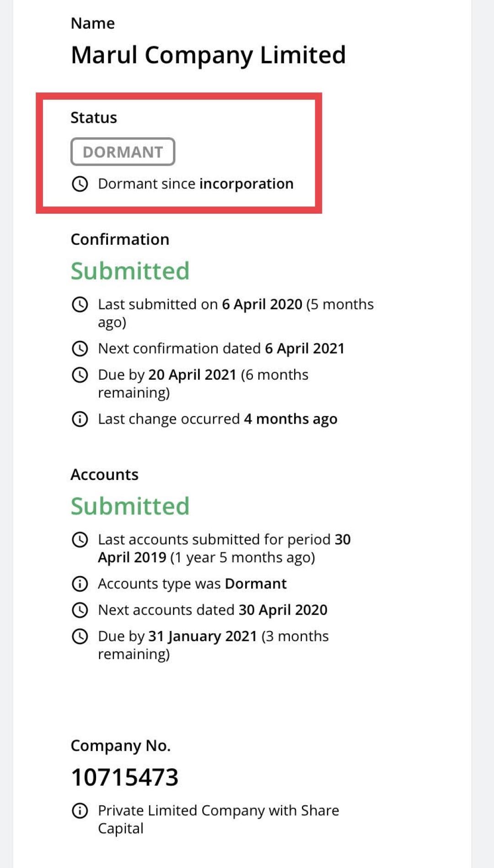
Task: Click the Accounts section heading
Action: (x=104, y=475)
